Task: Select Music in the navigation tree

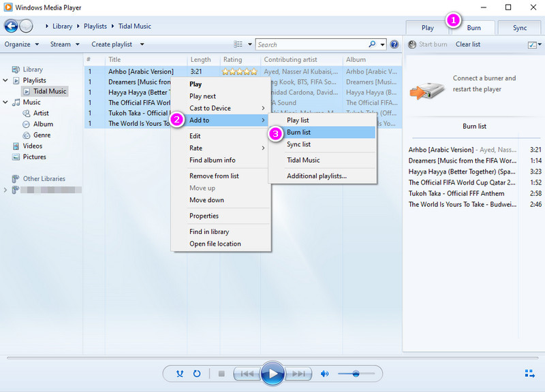Action: [31, 102]
